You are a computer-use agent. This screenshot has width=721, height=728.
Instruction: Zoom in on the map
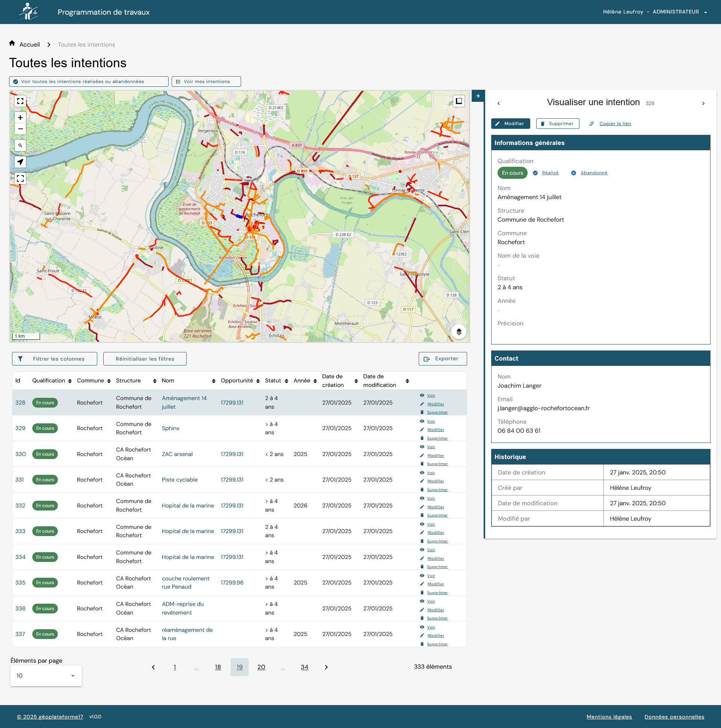20,118
